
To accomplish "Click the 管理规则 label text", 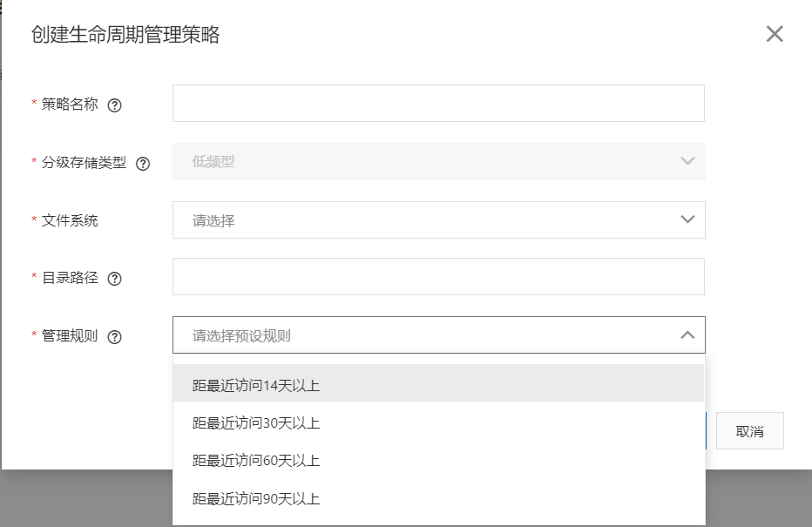I will tap(70, 336).
